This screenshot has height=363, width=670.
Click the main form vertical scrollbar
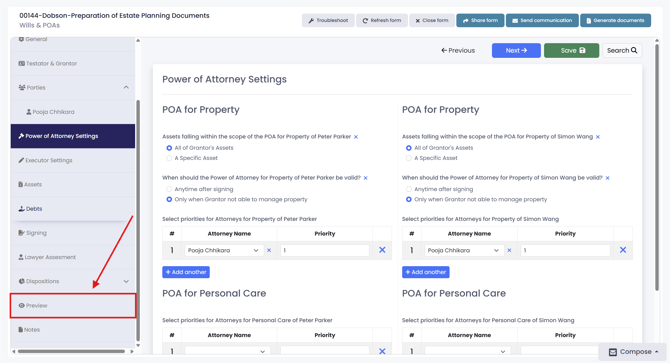(657, 167)
